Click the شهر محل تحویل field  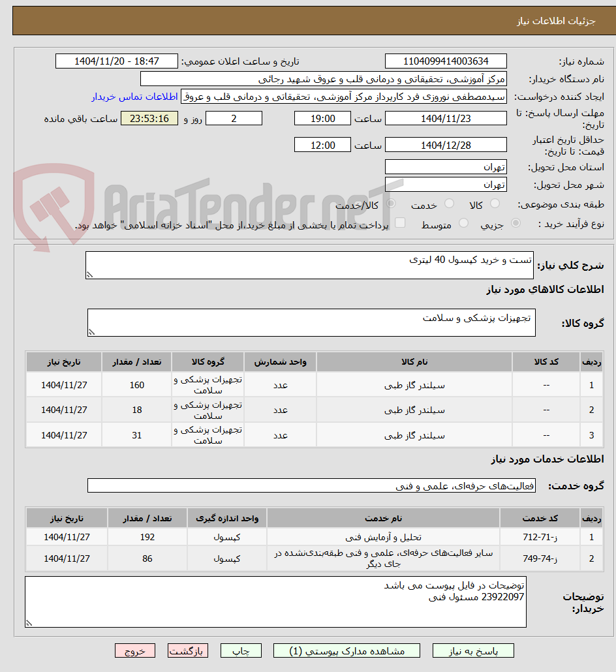(x=446, y=185)
